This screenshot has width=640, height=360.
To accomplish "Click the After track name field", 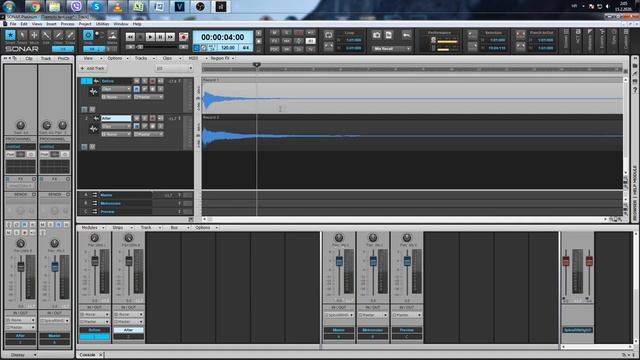I will click(x=116, y=118).
